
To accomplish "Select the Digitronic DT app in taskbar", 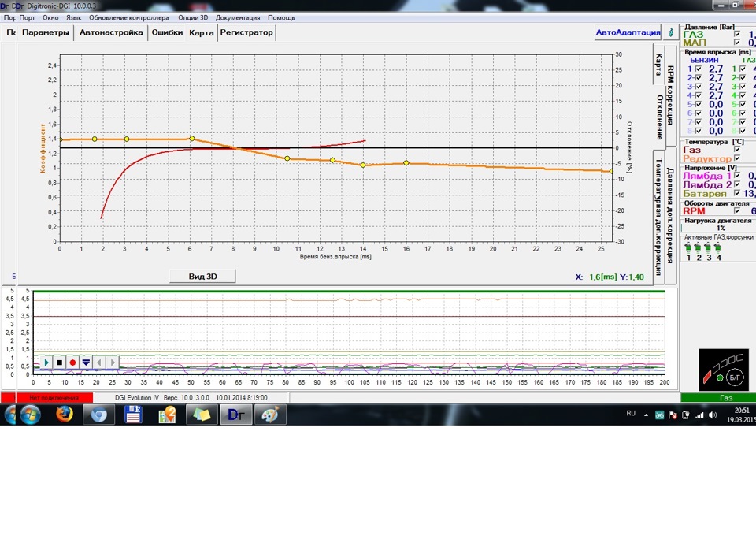I will click(x=235, y=415).
